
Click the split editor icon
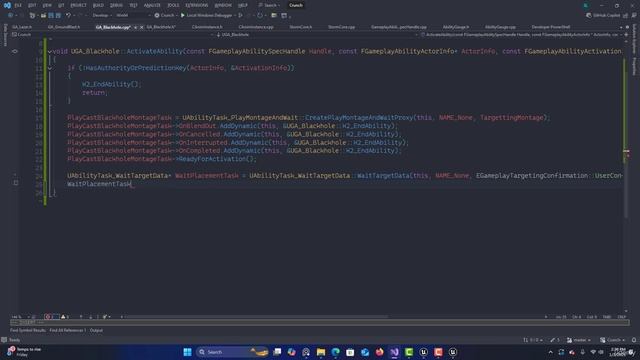[x=626, y=35]
